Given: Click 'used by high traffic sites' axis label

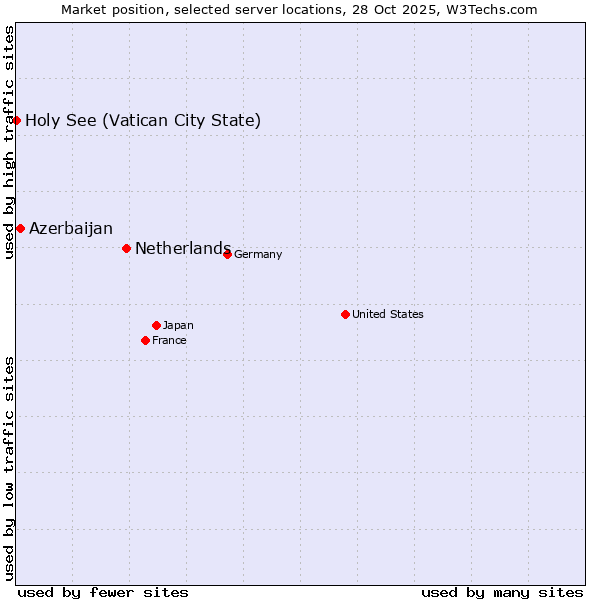Looking at the screenshot, I should point(10,142).
